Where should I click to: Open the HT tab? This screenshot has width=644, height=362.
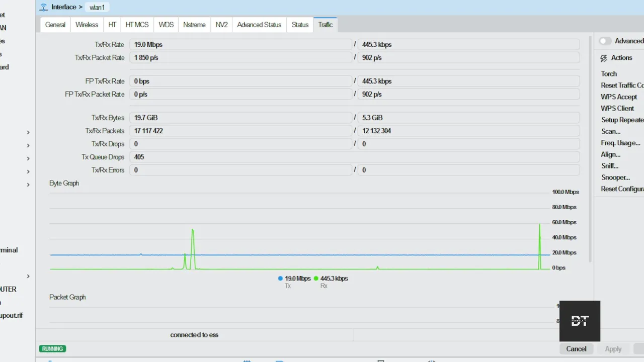(112, 25)
